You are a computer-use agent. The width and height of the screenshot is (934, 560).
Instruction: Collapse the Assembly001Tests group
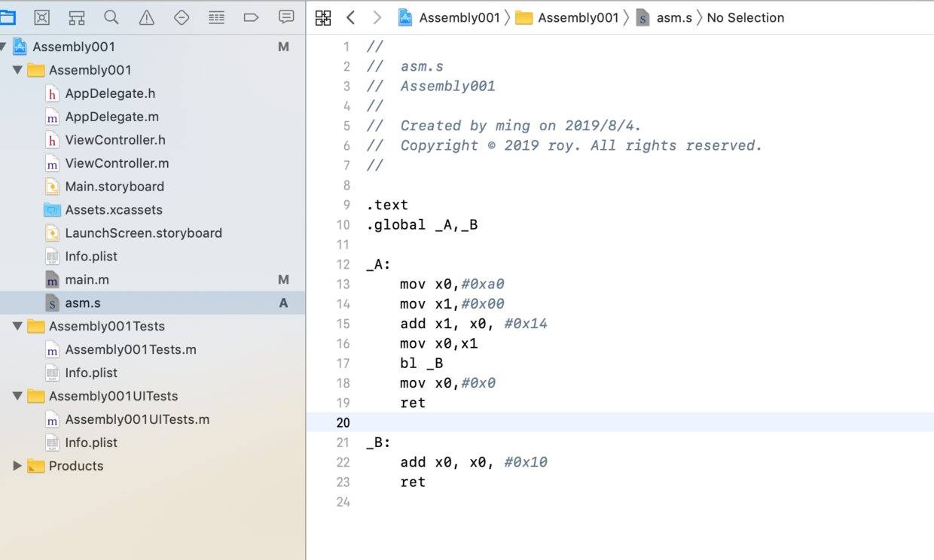click(17, 326)
